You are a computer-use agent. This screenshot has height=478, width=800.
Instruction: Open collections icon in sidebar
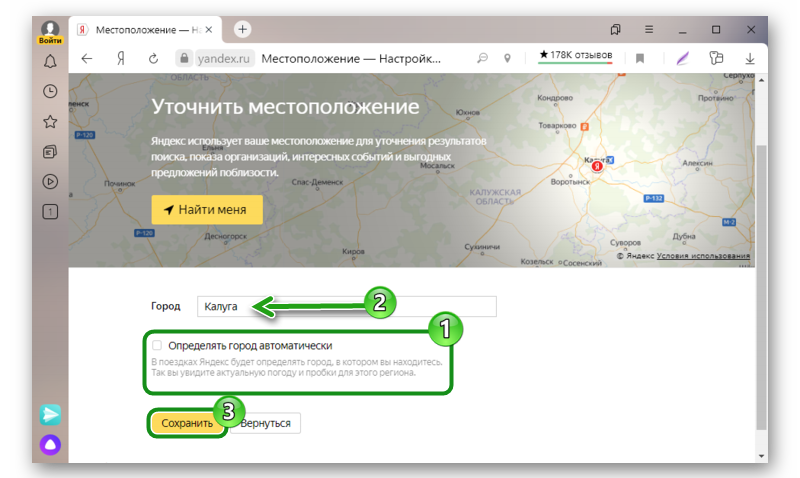point(50,152)
